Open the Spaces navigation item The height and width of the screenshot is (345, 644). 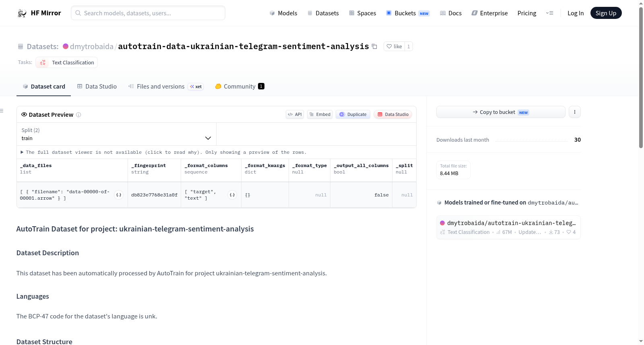362,13
